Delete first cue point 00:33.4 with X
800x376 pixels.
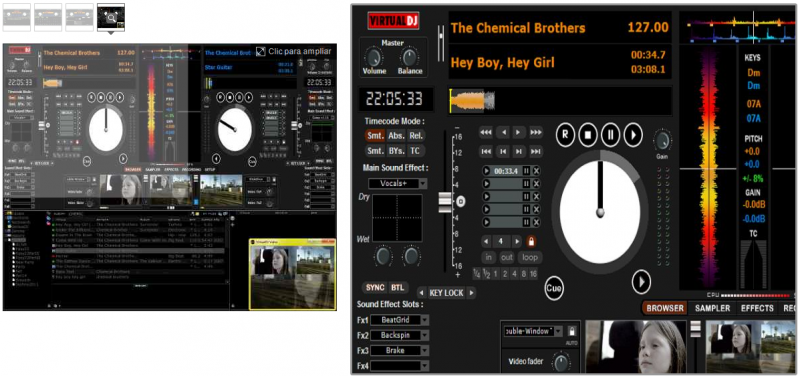click(536, 171)
